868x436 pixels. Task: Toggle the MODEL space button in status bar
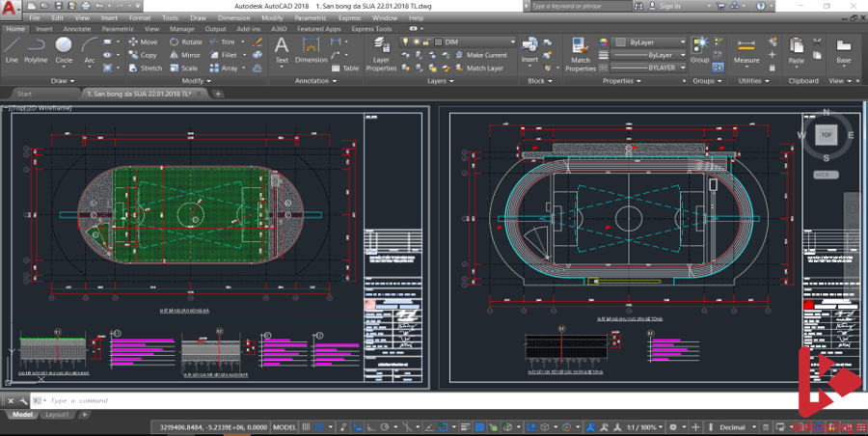click(285, 426)
